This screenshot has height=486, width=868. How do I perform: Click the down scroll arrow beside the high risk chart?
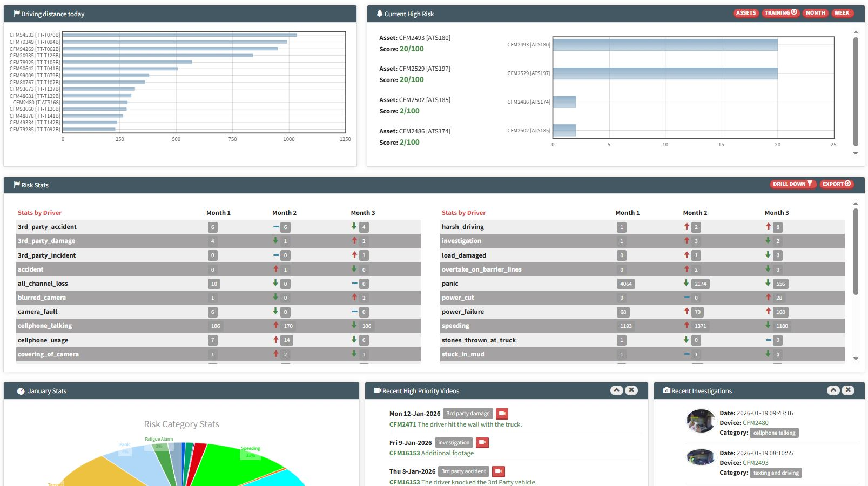(856, 153)
